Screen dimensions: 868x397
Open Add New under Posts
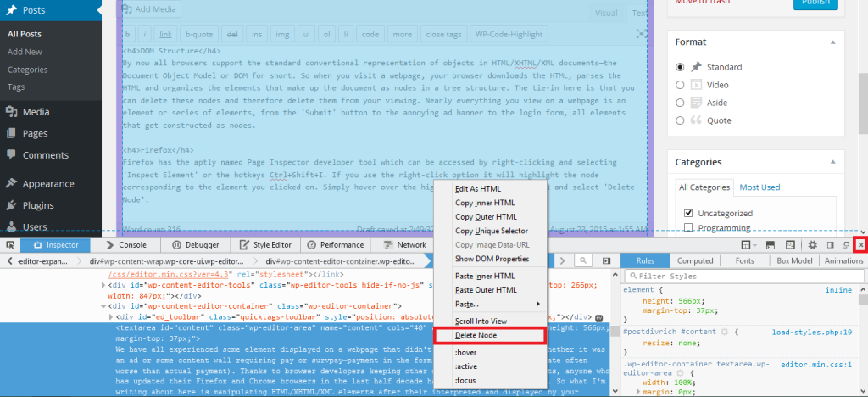pos(25,52)
